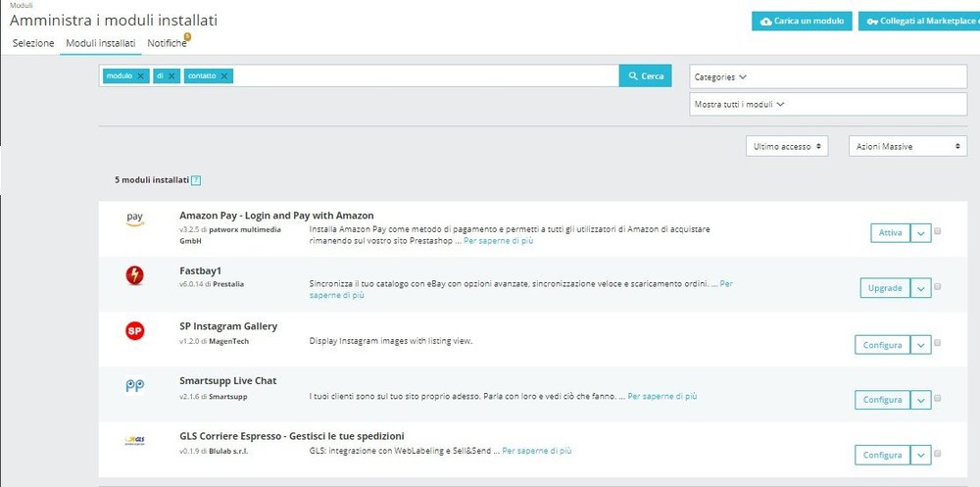This screenshot has width=980, height=487.
Task: Click the Amazon Pay module logo
Action: pos(134,219)
